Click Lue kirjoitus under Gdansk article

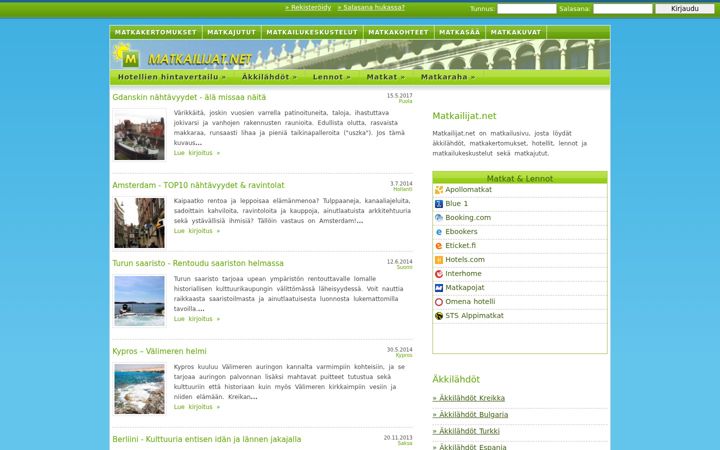coord(197,153)
